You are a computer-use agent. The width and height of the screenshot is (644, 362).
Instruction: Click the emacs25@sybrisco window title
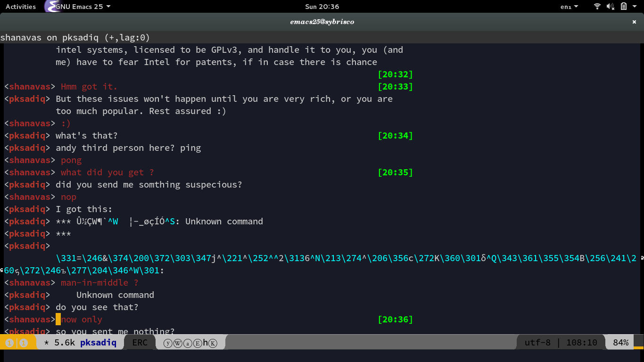click(322, 22)
